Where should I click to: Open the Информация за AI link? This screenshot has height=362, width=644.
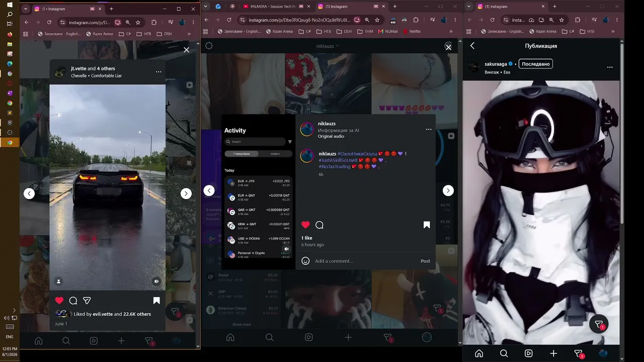339,130
